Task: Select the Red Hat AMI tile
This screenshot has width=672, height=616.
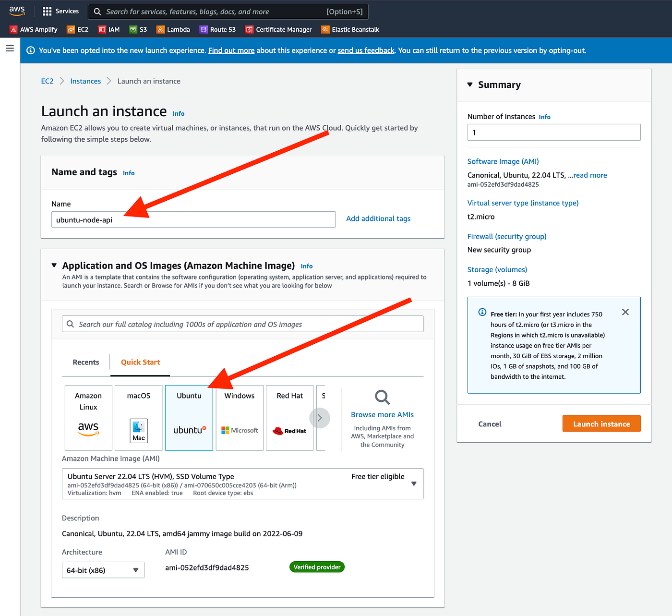Action: click(289, 417)
